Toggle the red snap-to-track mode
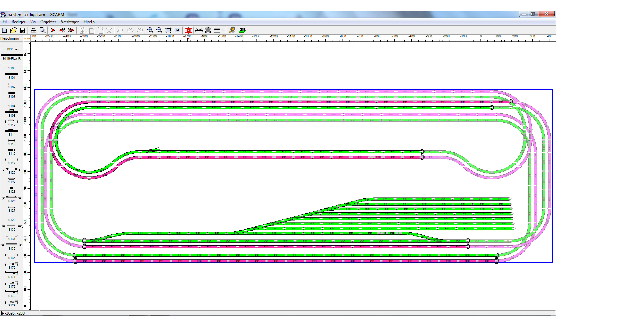Screen dimensions: 644x316 (x=188, y=30)
